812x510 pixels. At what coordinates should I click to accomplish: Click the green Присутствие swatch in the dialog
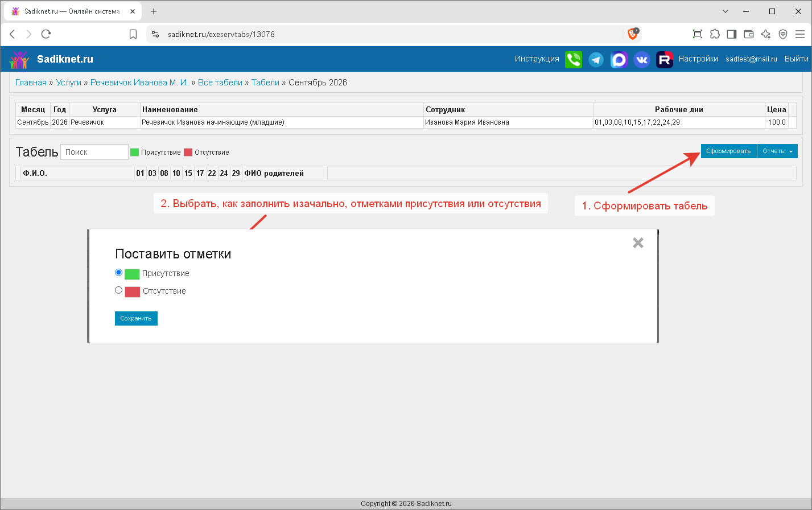132,274
